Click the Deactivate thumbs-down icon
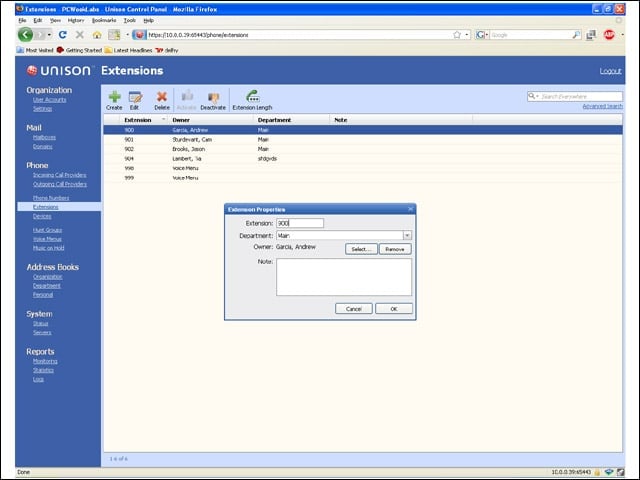This screenshot has height=480, width=640. coord(213,97)
